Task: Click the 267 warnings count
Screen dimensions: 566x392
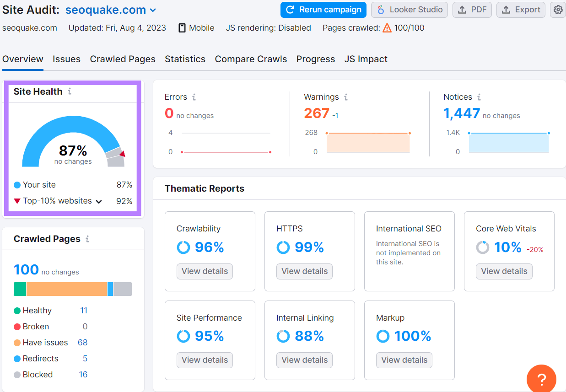Action: [317, 113]
